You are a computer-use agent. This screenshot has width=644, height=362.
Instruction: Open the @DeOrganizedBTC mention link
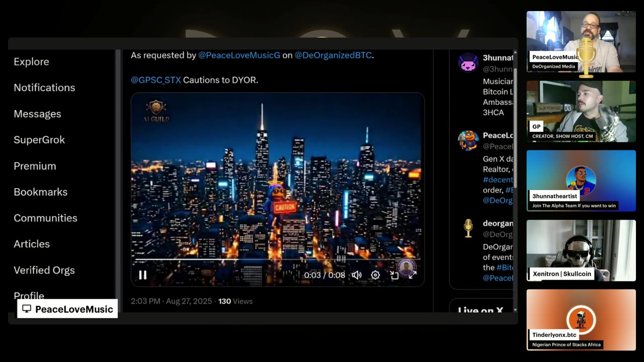pos(333,55)
